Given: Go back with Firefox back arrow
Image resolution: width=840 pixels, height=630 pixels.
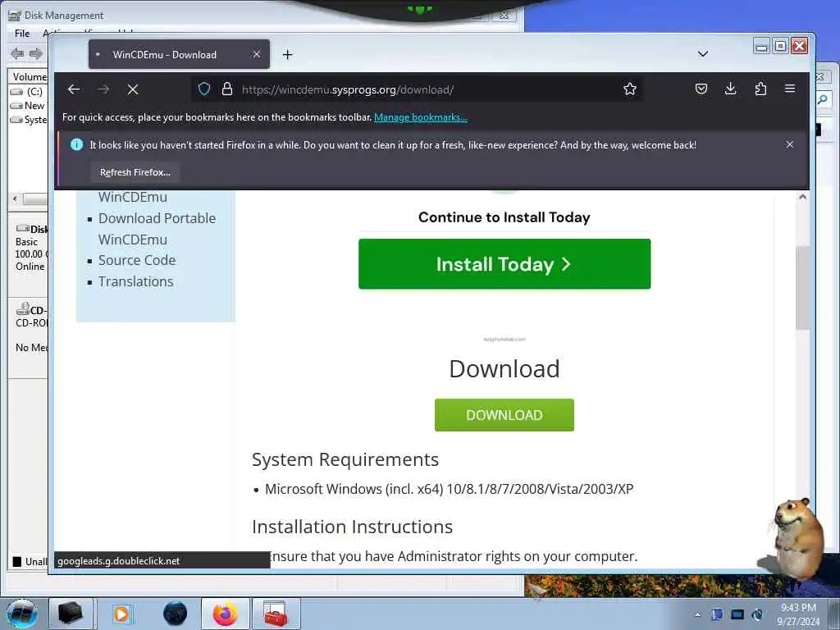Looking at the screenshot, I should click(x=74, y=89).
